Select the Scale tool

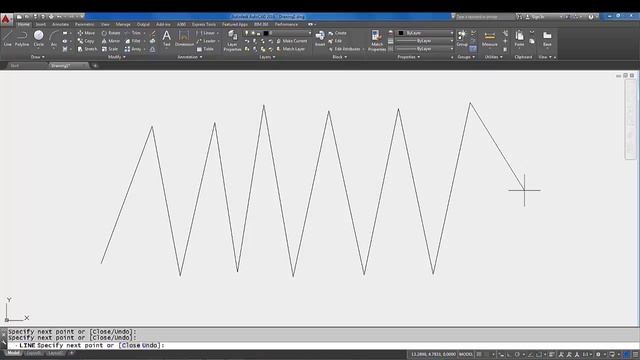coord(110,49)
